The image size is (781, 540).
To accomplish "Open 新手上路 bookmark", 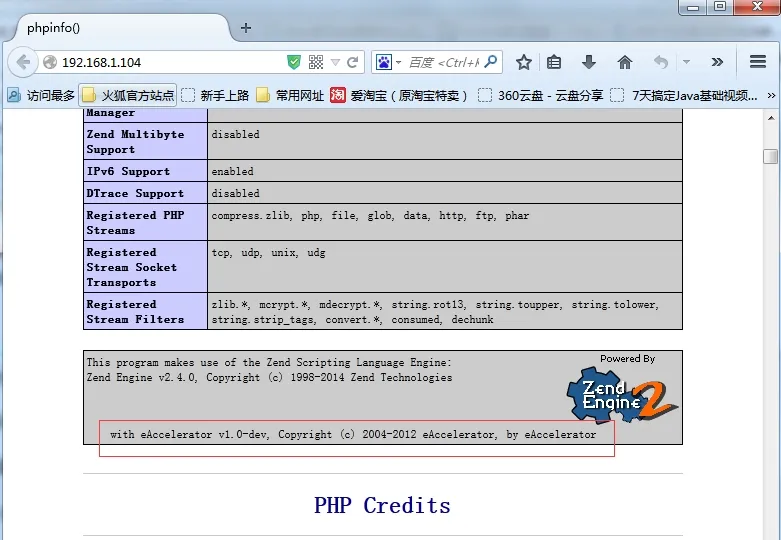I will 215,95.
